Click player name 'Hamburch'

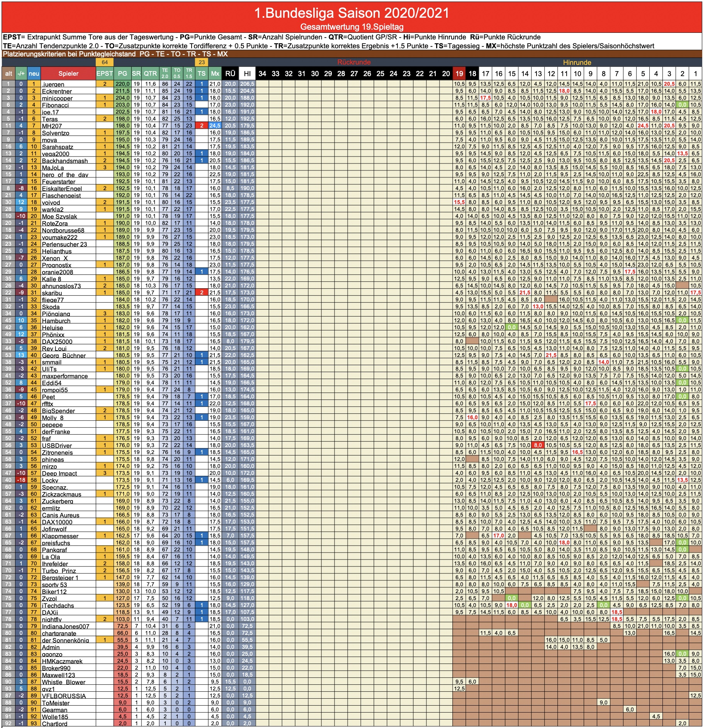click(x=56, y=321)
